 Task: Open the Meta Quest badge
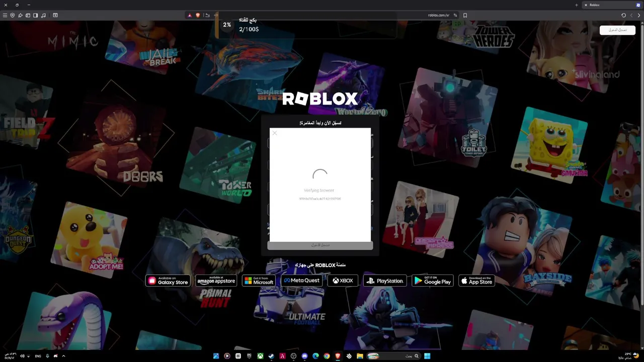tap(301, 281)
